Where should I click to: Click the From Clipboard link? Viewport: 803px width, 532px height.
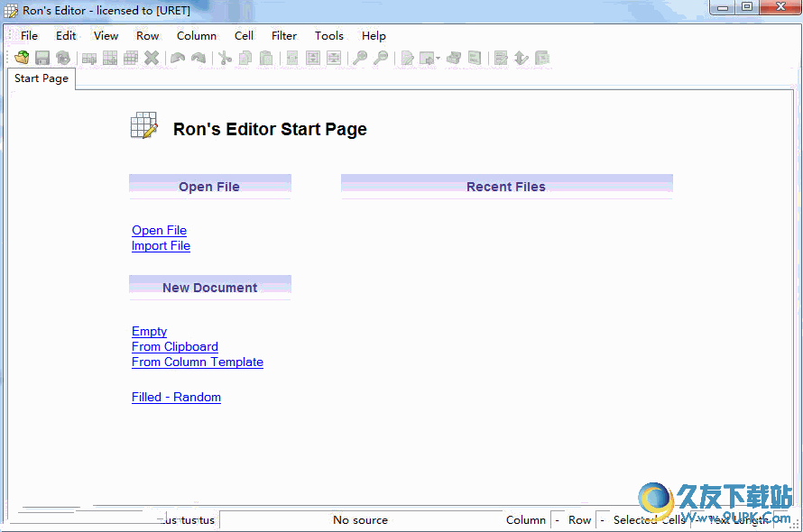175,346
